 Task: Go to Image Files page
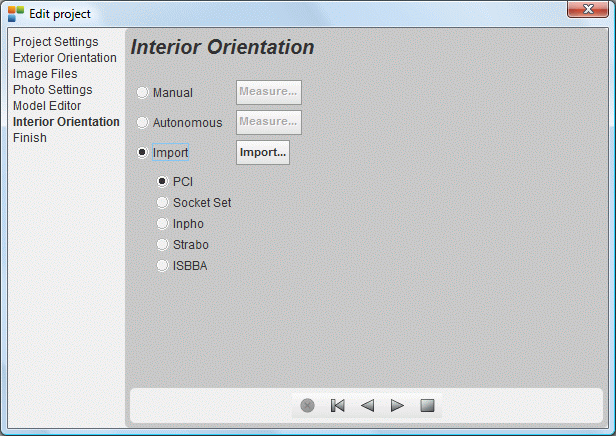tap(45, 74)
